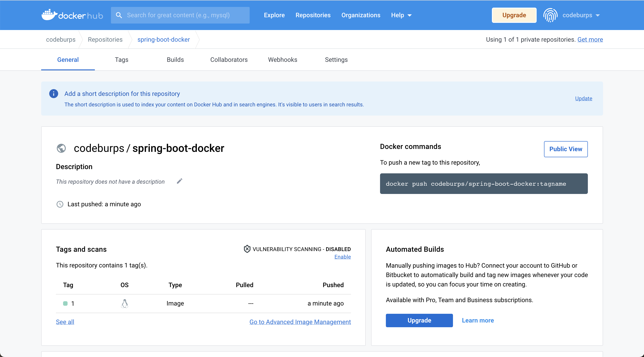Click 'Add a short description for this repository'

[122, 94]
